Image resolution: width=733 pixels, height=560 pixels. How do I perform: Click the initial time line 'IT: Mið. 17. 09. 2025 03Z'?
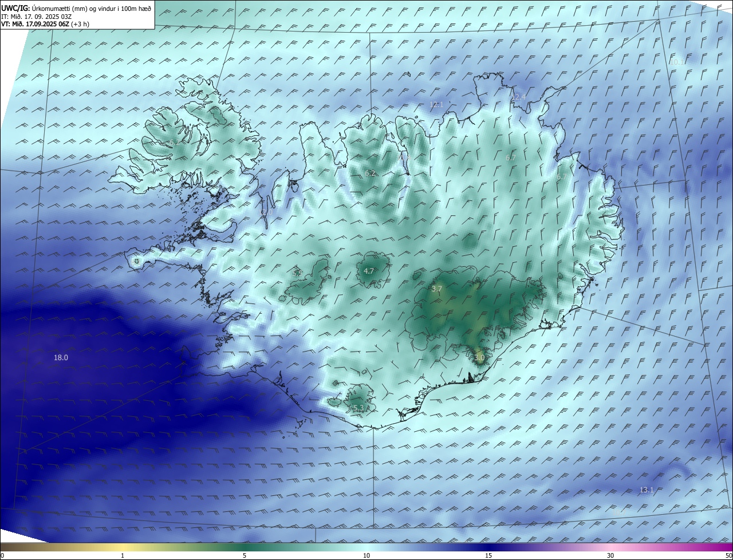(x=36, y=16)
